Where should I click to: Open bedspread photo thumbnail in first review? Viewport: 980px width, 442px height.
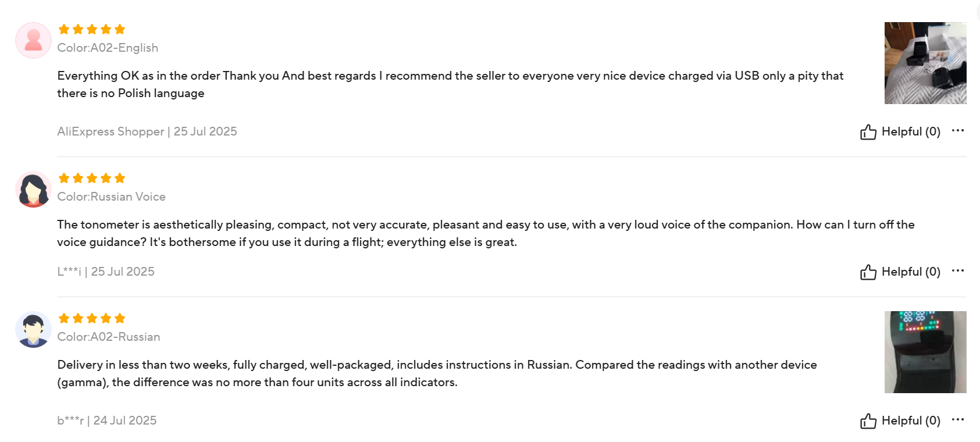click(x=925, y=63)
